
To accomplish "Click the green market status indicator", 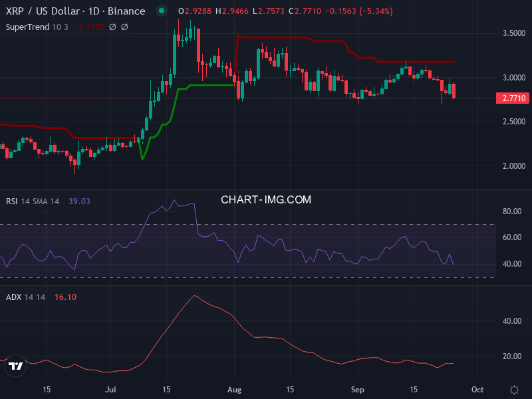I will point(161,11).
